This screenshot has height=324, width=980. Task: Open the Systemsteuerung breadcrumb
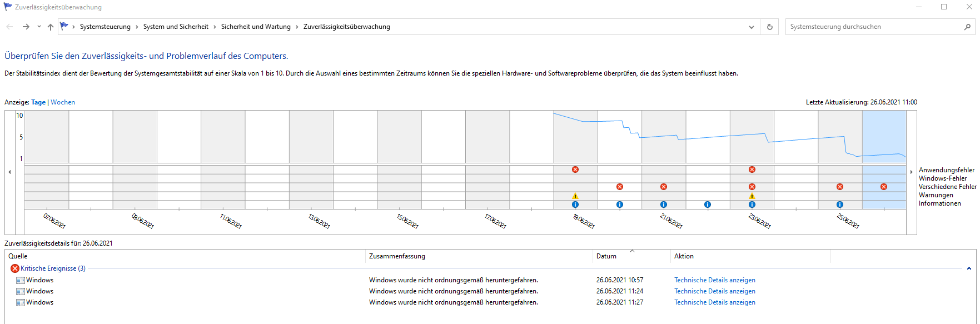click(105, 27)
